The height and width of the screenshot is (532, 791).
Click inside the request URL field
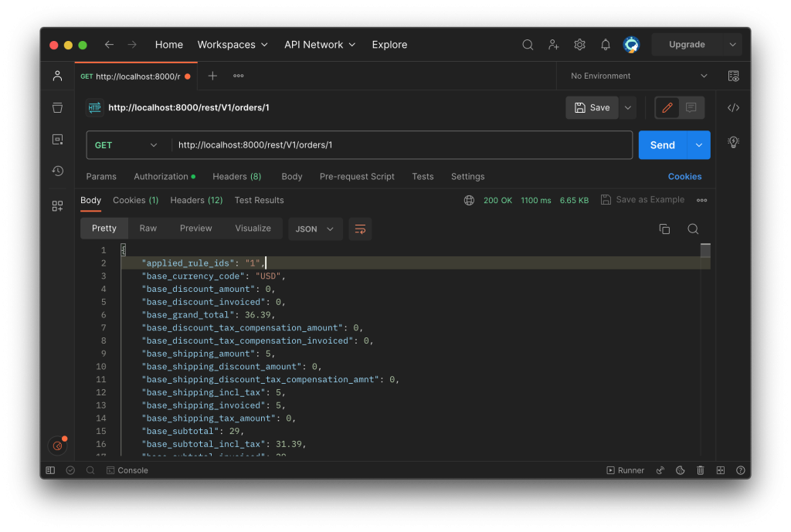click(x=348, y=144)
